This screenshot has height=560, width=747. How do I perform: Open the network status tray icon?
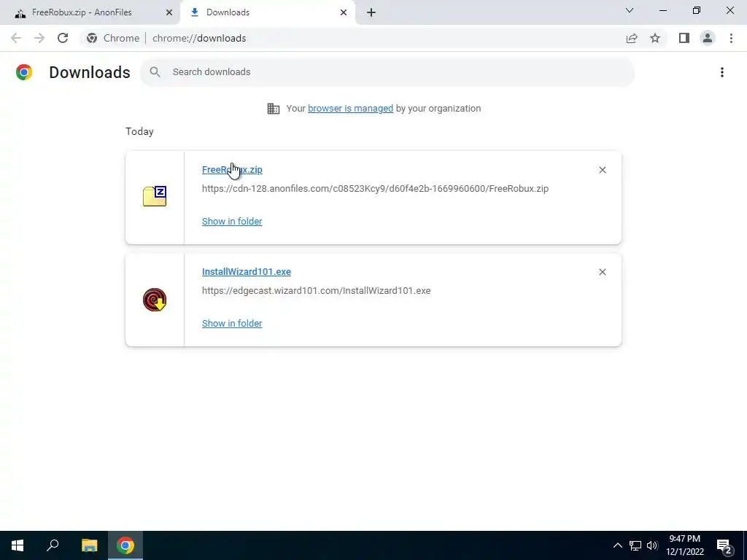(635, 545)
